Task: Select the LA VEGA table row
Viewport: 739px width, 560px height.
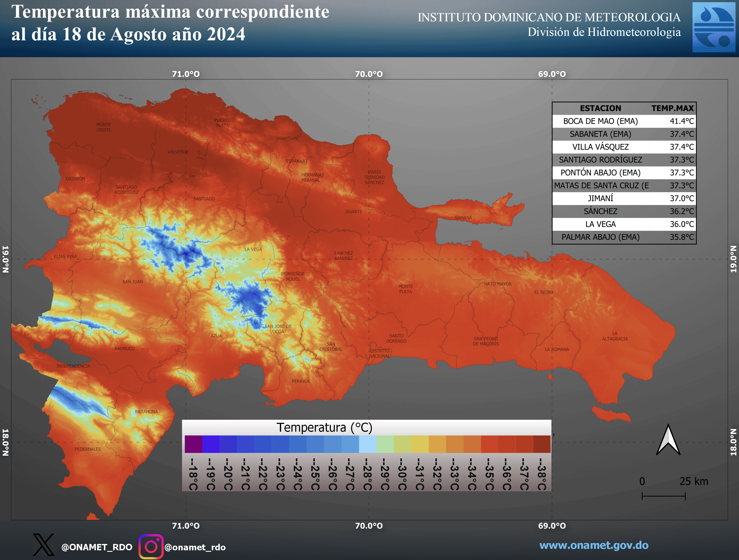Action: (x=624, y=224)
